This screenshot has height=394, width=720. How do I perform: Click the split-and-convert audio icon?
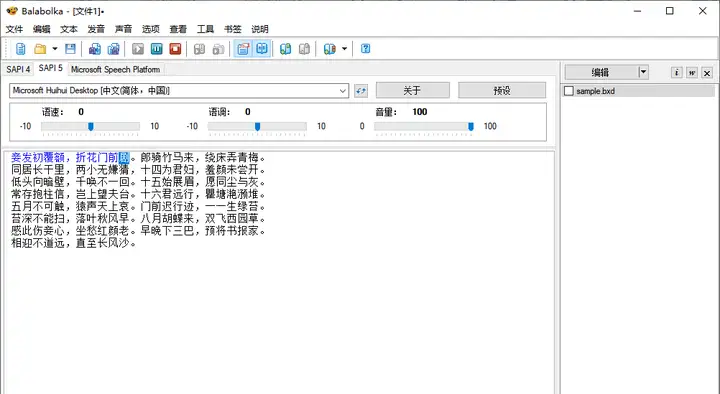tap(113, 49)
